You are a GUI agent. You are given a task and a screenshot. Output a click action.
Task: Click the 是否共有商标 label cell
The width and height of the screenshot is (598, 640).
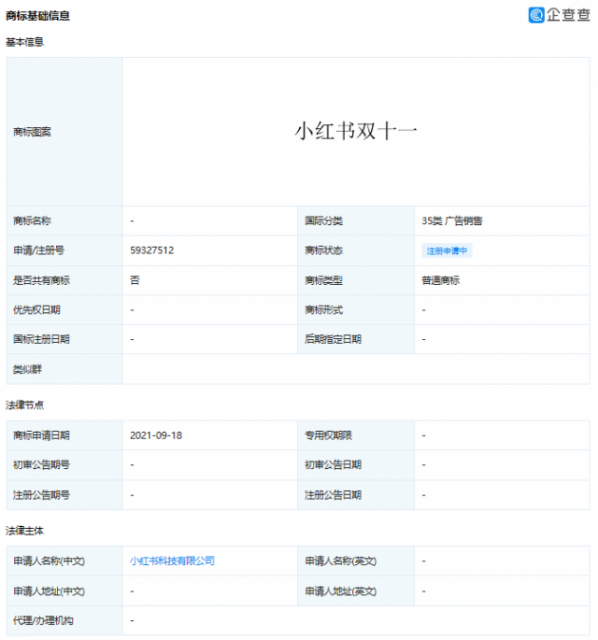point(64,280)
